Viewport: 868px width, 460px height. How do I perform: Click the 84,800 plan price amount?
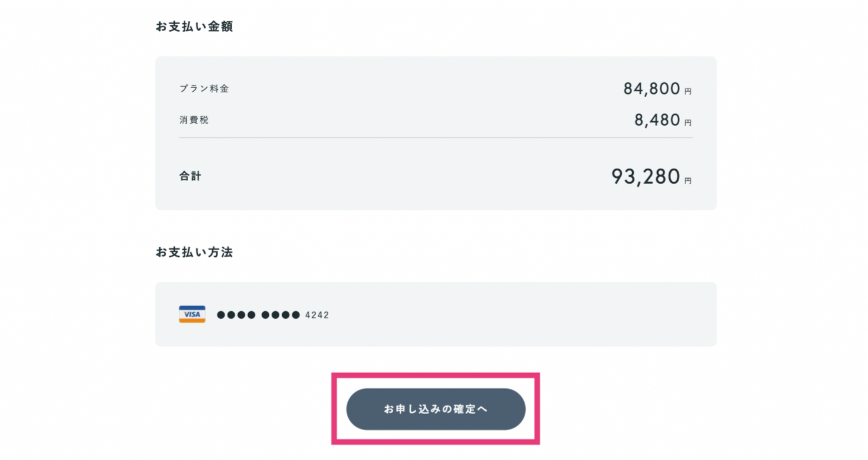[x=652, y=89]
